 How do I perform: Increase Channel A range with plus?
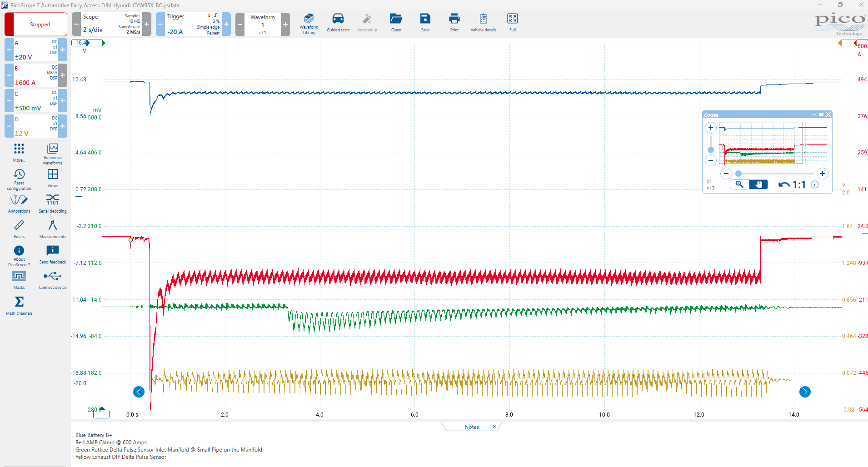point(63,50)
